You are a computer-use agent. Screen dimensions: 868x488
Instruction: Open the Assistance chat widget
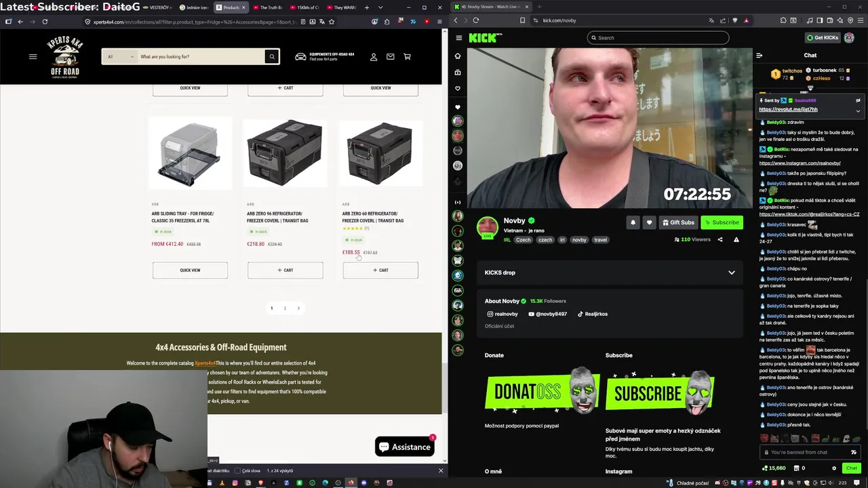click(405, 447)
